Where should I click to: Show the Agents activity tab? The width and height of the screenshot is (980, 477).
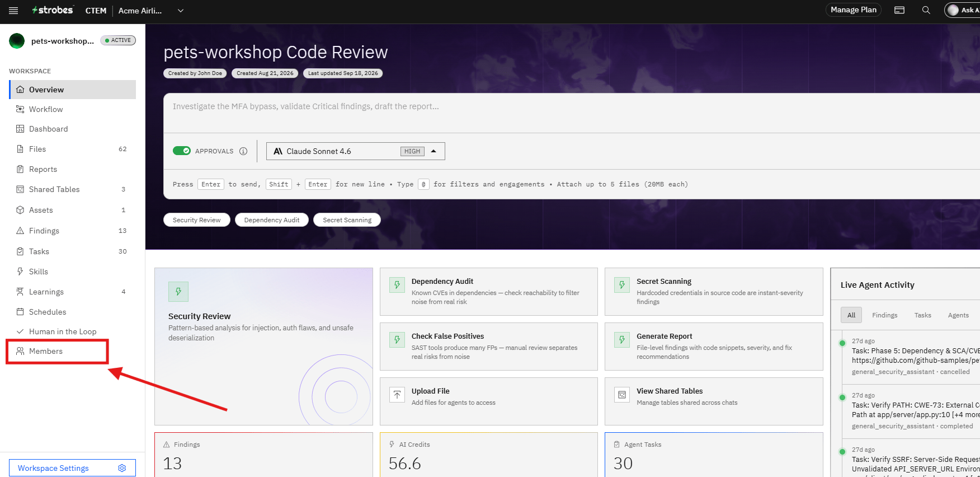(958, 315)
